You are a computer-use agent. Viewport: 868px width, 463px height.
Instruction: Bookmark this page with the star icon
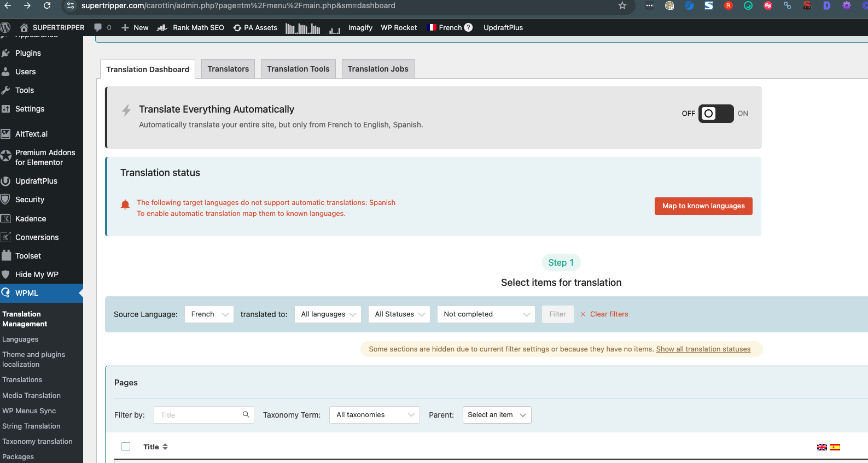pyautogui.click(x=622, y=5)
